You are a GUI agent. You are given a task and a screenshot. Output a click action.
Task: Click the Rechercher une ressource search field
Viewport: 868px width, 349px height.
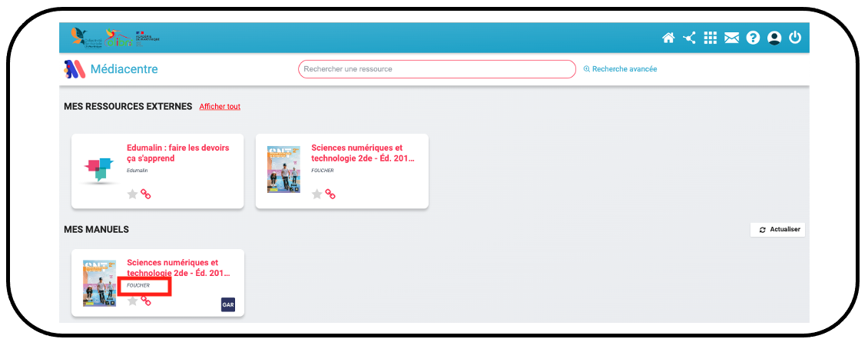436,69
